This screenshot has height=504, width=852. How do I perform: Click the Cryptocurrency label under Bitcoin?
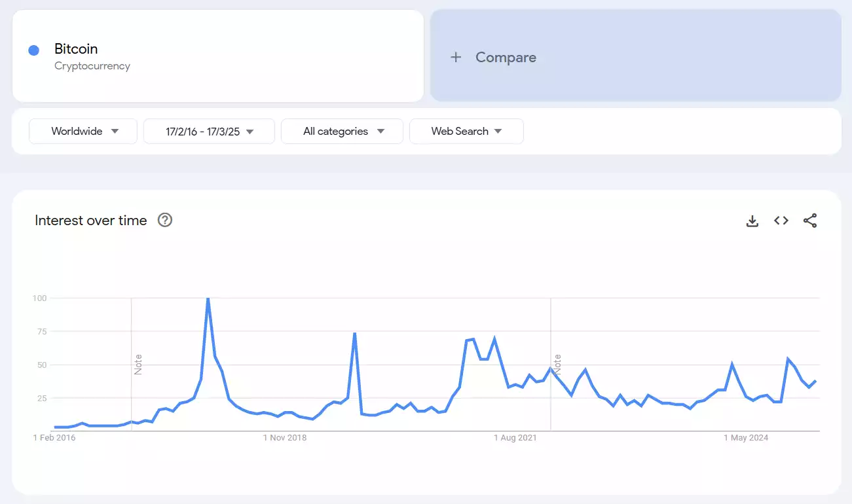coord(92,65)
